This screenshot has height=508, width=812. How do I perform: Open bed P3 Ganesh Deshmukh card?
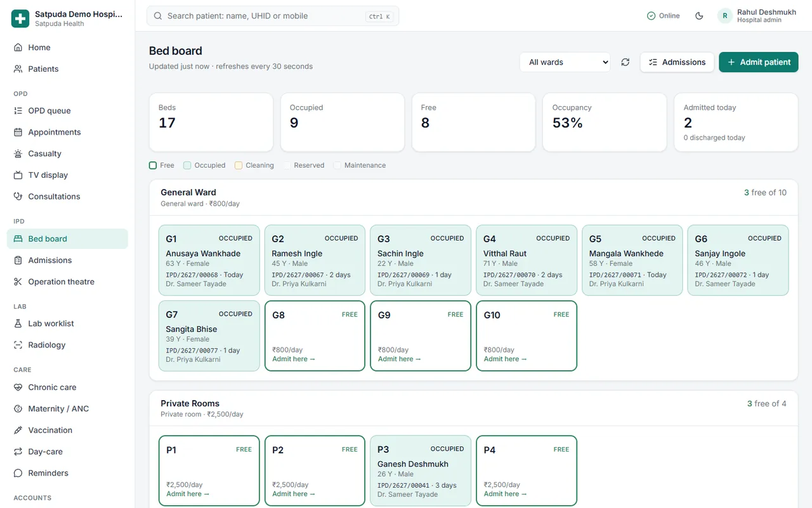point(421,471)
